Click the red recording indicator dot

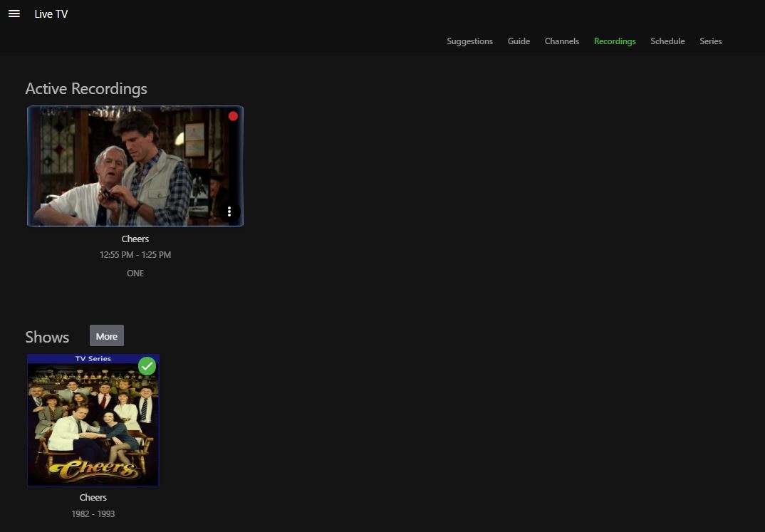(233, 116)
